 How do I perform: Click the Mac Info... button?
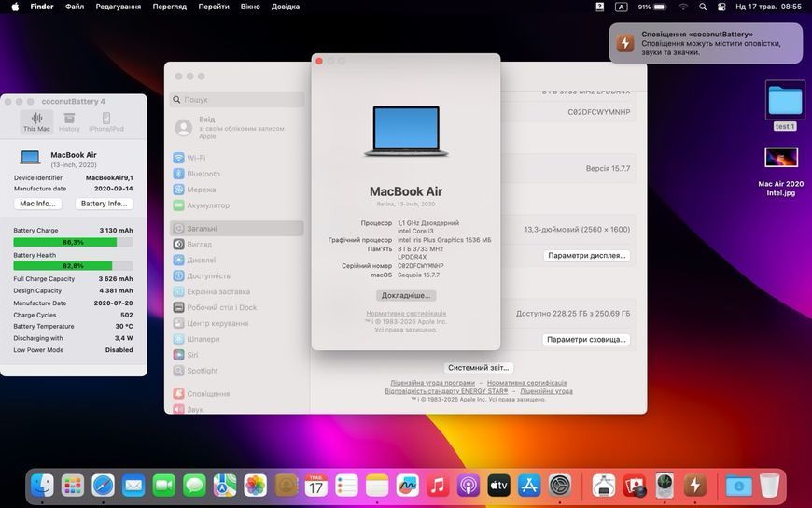pyautogui.click(x=38, y=204)
